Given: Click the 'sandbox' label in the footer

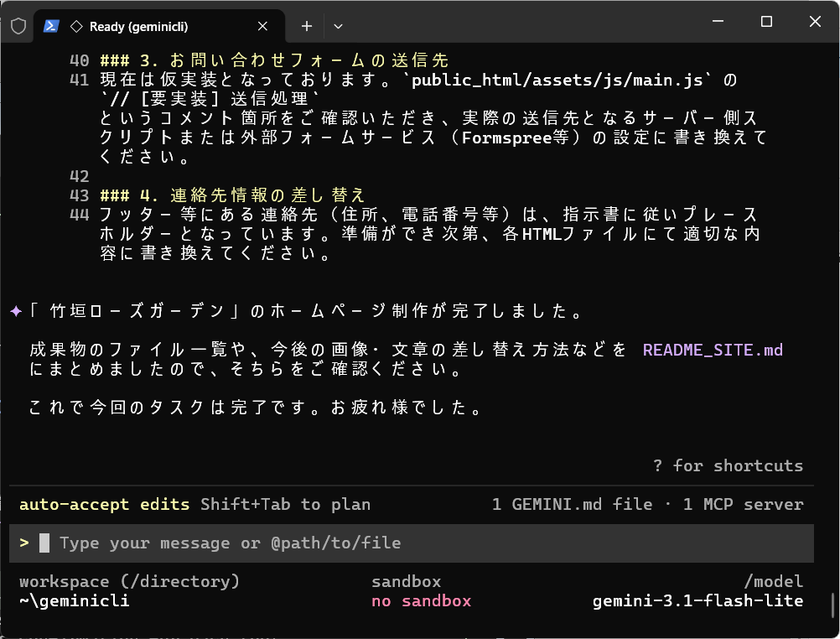Looking at the screenshot, I should (406, 582).
